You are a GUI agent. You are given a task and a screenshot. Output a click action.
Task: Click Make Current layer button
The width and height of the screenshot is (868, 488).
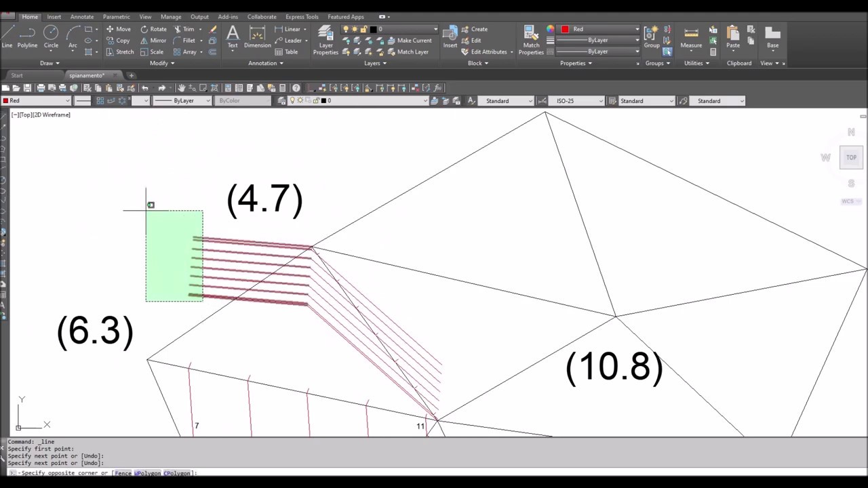[410, 41]
